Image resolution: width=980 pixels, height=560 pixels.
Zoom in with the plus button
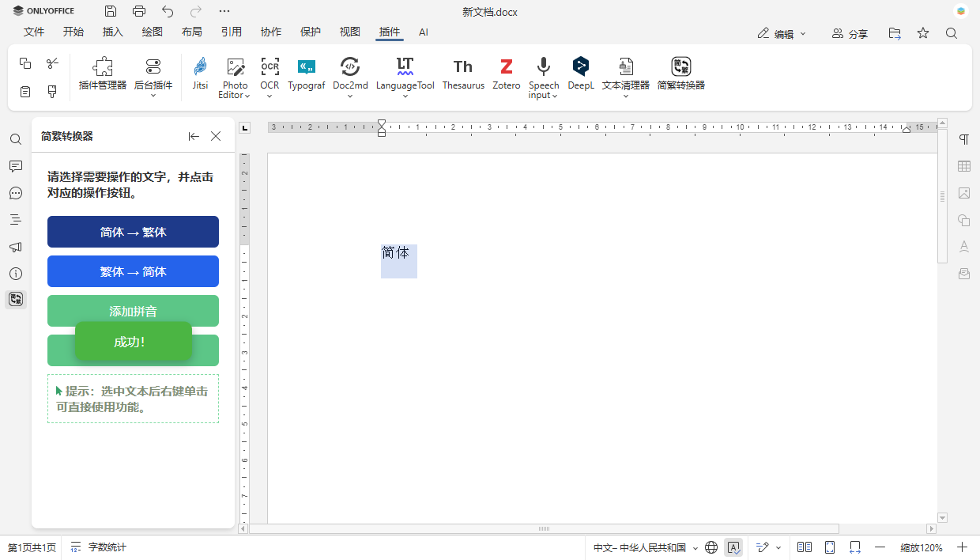point(962,547)
